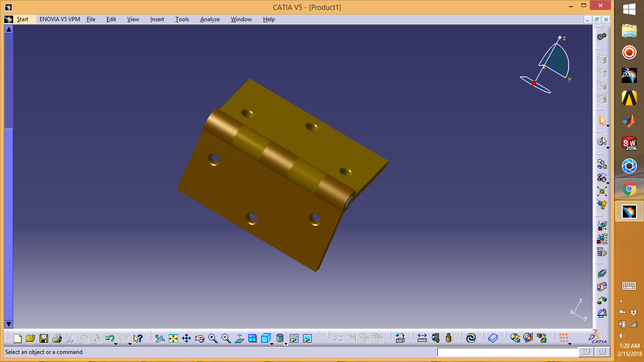Open File Explorer from the taskbar
The width and height of the screenshot is (644, 362).
coord(629,31)
